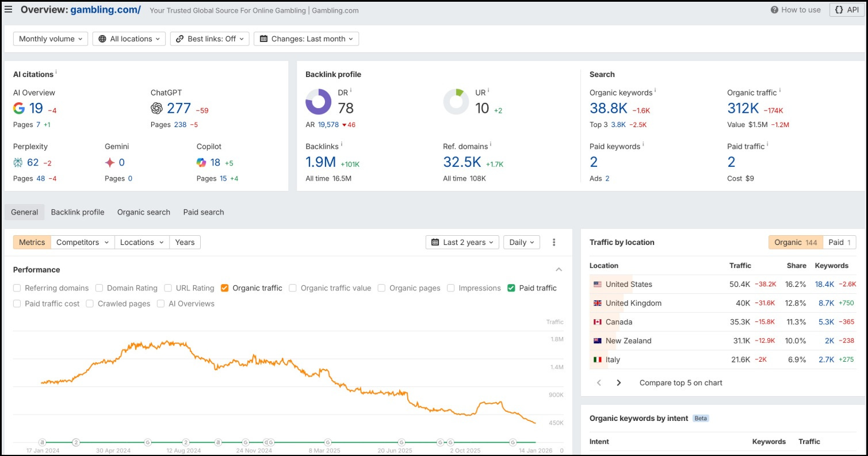Image resolution: width=868 pixels, height=456 pixels.
Task: Open the info icon next to DR
Action: tap(351, 90)
